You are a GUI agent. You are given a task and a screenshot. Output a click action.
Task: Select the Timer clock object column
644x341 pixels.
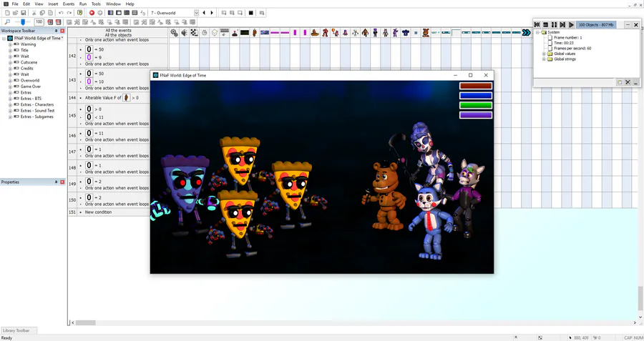[x=205, y=33]
